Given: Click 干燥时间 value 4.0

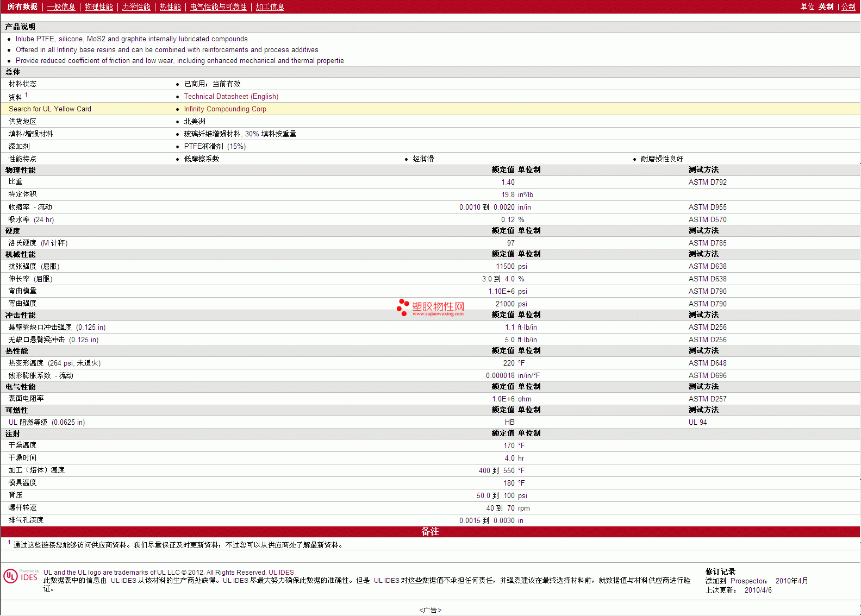Looking at the screenshot, I should pos(509,458).
